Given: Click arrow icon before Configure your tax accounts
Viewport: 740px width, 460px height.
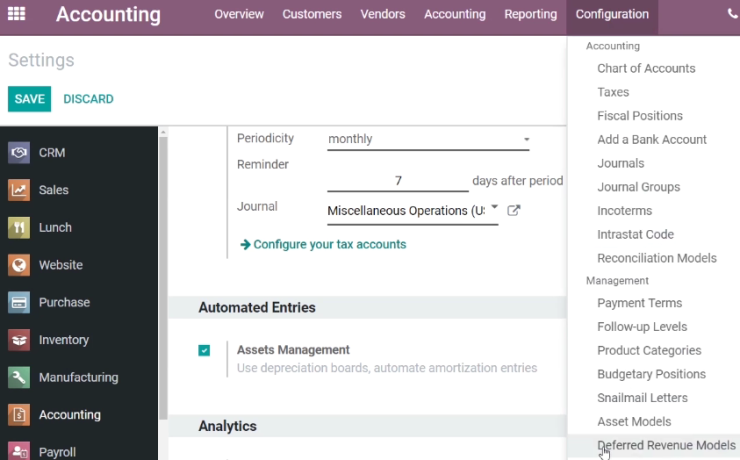Looking at the screenshot, I should (x=245, y=244).
